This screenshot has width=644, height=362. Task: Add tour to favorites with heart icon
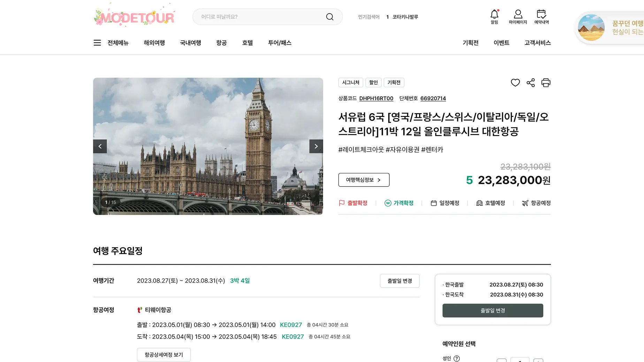click(x=515, y=83)
